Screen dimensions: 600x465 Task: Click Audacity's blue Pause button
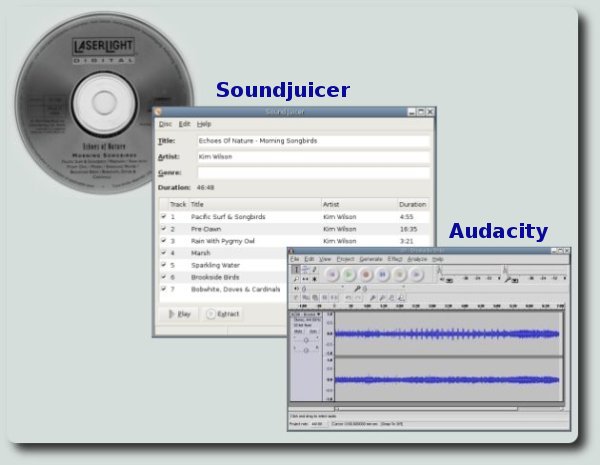tap(382, 274)
